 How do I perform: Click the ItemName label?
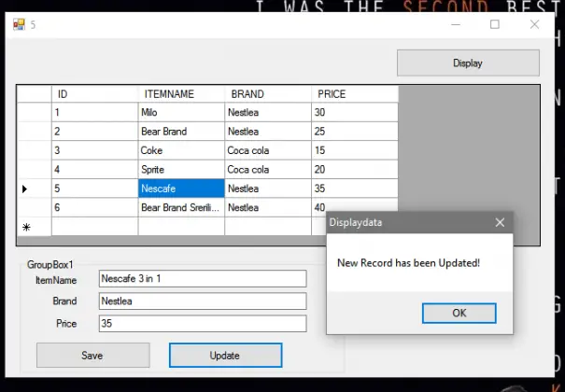tap(56, 280)
